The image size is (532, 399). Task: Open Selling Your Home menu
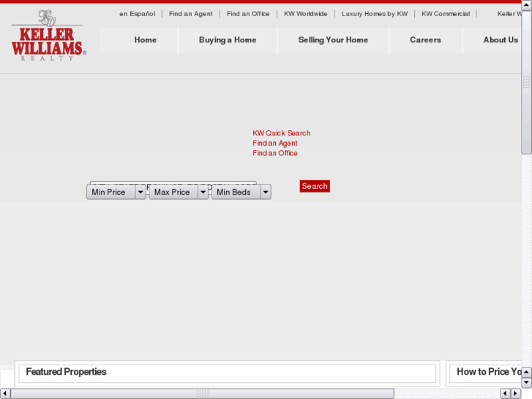(333, 40)
